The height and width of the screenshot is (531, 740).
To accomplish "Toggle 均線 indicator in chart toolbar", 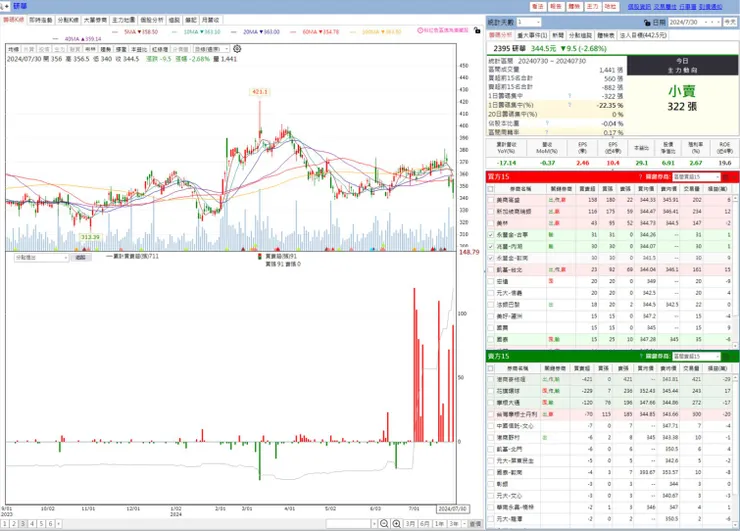I will [x=13, y=49].
